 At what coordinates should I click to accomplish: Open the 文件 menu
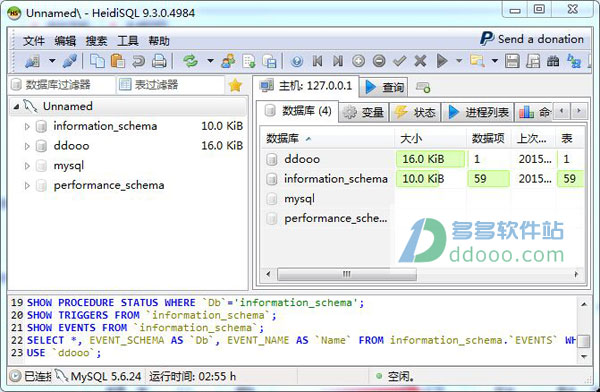point(34,41)
